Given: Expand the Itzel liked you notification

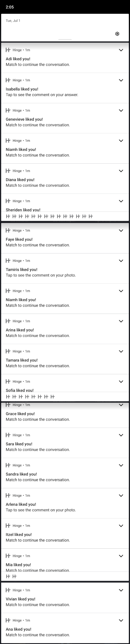Looking at the screenshot, I should coord(121,526).
